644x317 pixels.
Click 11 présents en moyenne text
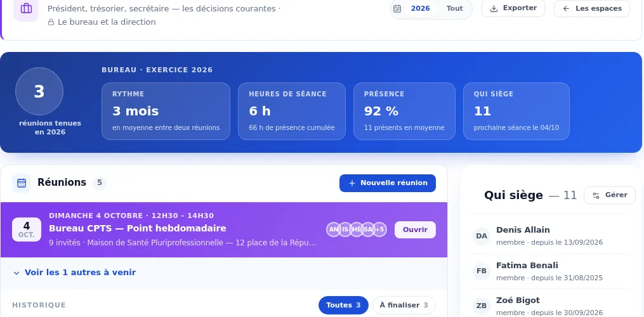[x=404, y=127]
